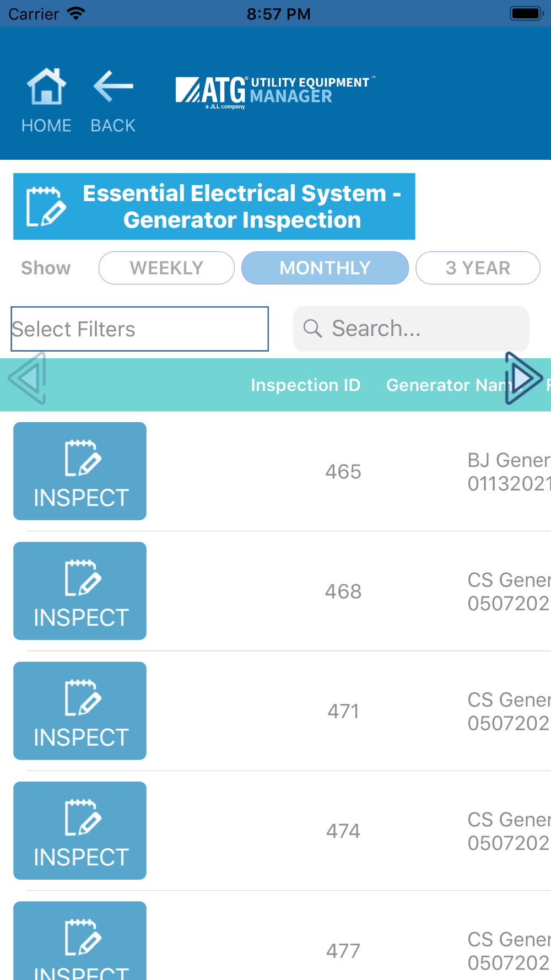The image size is (551, 980).
Task: Tap the Home house icon
Action: click(x=46, y=87)
